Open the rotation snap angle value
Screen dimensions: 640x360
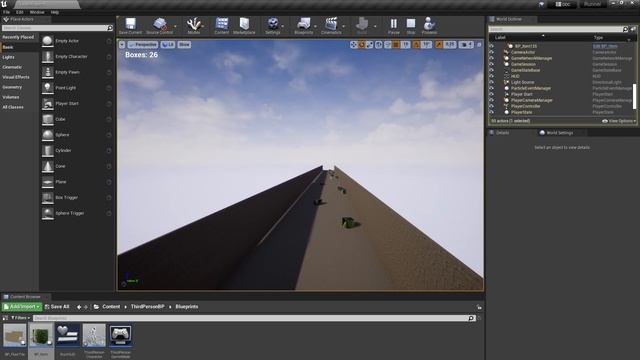coord(426,44)
